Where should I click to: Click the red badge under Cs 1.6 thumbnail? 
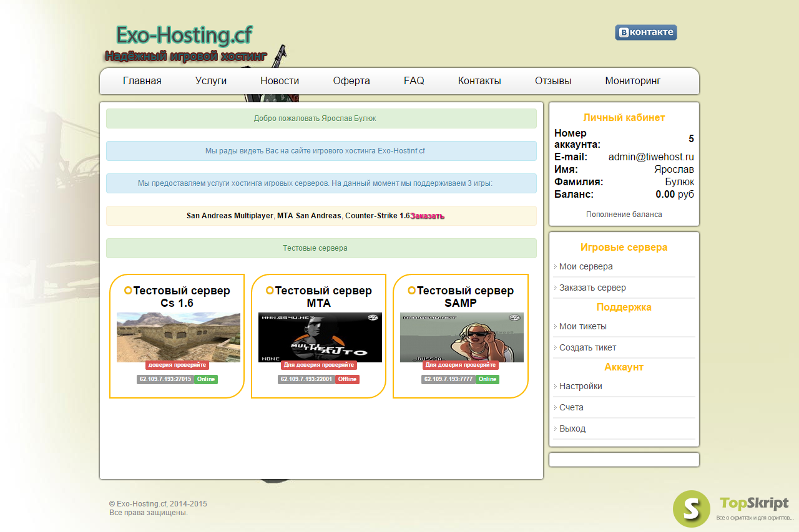pyautogui.click(x=177, y=365)
